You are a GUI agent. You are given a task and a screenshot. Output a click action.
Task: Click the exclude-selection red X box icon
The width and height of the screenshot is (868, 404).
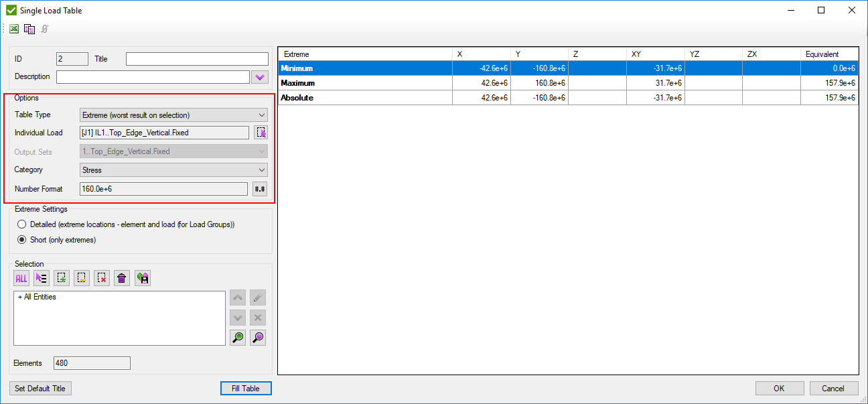point(102,278)
